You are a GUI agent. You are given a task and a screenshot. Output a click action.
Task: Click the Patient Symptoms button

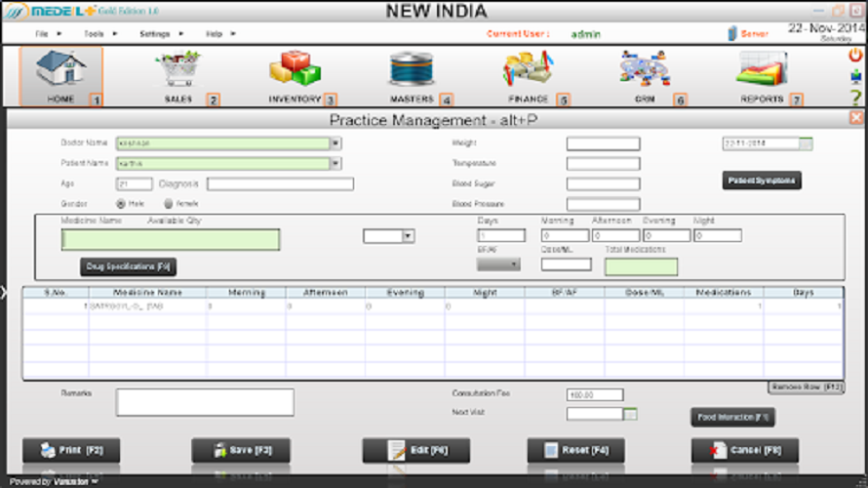tap(762, 181)
